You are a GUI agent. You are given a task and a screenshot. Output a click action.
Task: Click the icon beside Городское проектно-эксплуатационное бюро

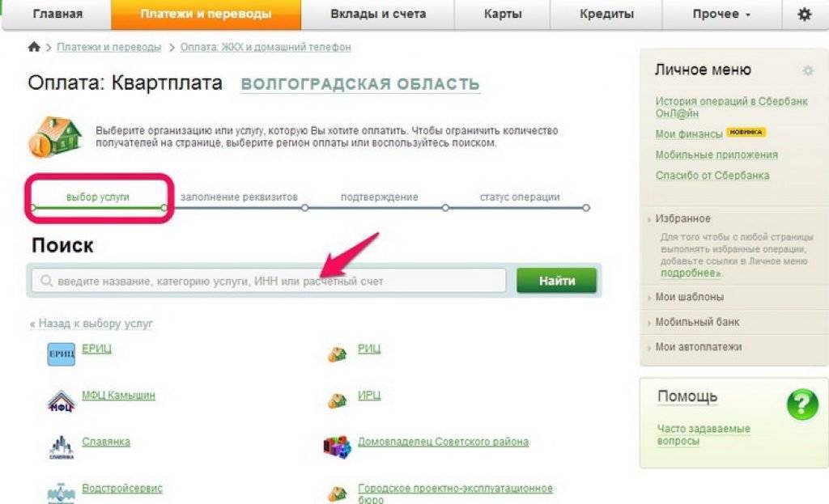pos(337,494)
